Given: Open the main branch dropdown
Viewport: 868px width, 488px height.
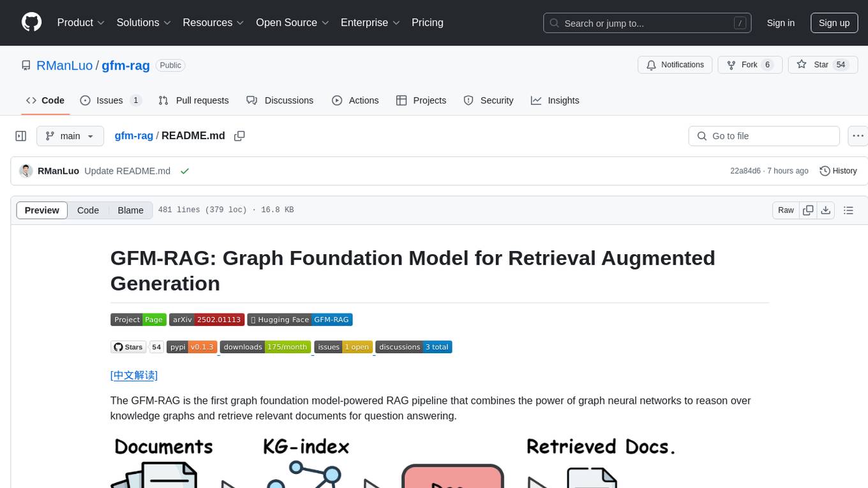Looking at the screenshot, I should coord(70,136).
